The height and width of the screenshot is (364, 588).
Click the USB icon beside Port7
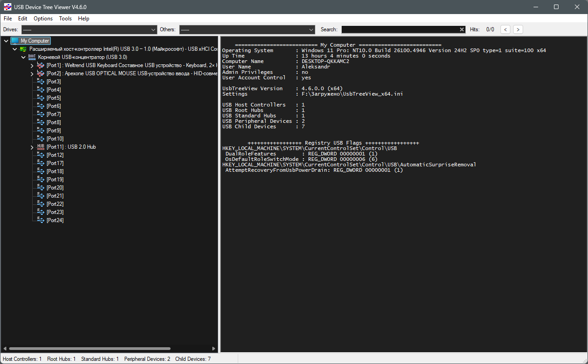[x=41, y=114]
